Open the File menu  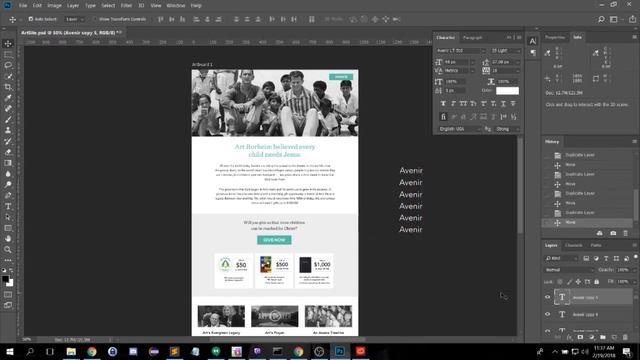coord(23,6)
